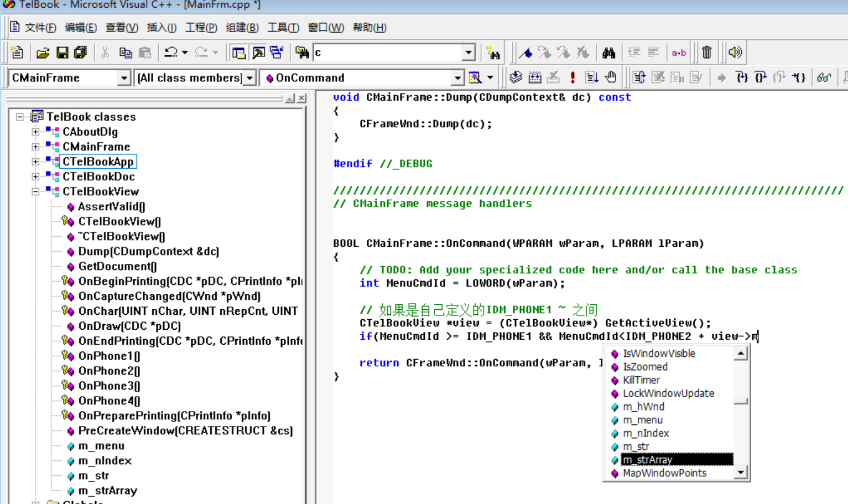The height and width of the screenshot is (504, 848).
Task: Click the Find binoculars icon
Action: [x=608, y=53]
